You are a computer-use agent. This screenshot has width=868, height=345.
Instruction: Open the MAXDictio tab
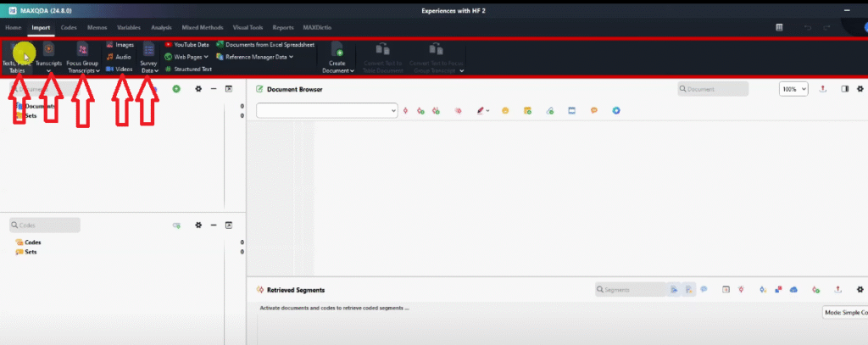click(316, 28)
